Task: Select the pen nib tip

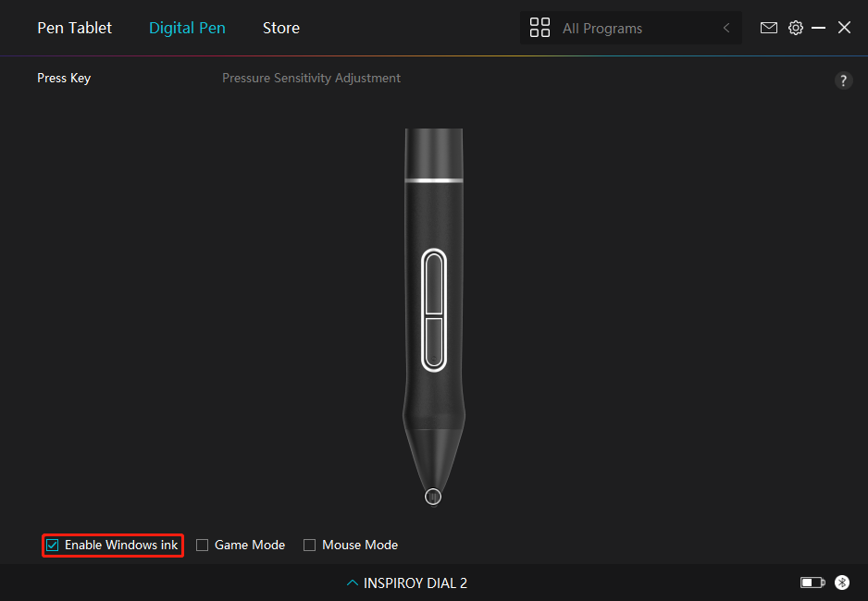Action: tap(433, 497)
